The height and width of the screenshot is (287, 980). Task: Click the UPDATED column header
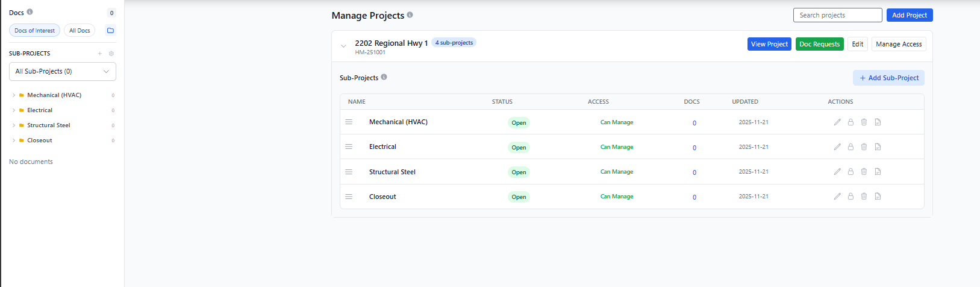pyautogui.click(x=745, y=102)
